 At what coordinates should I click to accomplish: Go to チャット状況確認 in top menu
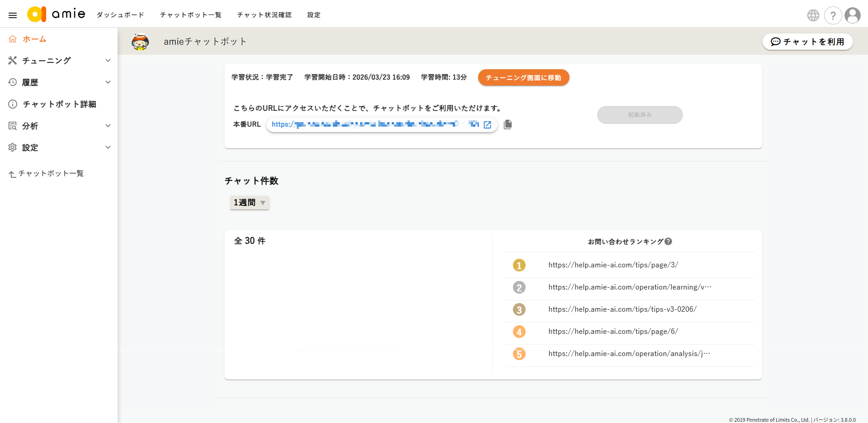(x=264, y=15)
